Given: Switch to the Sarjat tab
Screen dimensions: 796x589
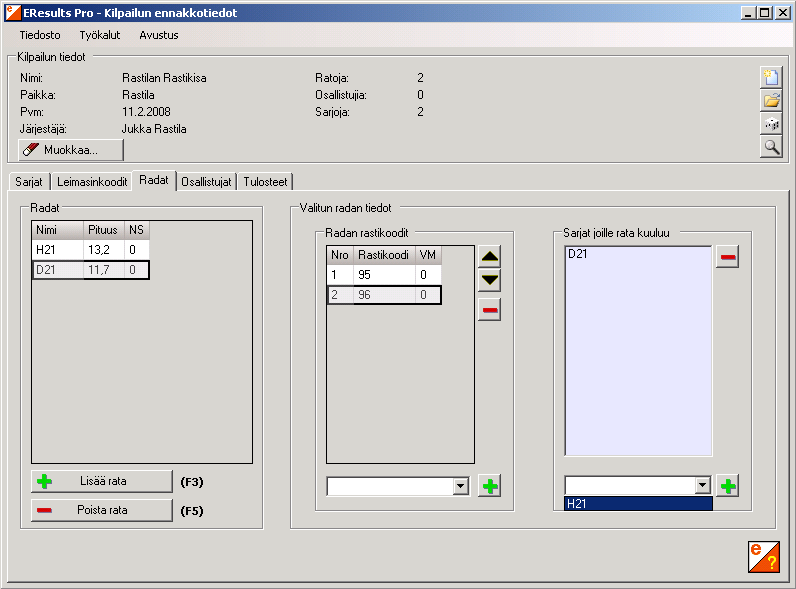Looking at the screenshot, I should [29, 182].
